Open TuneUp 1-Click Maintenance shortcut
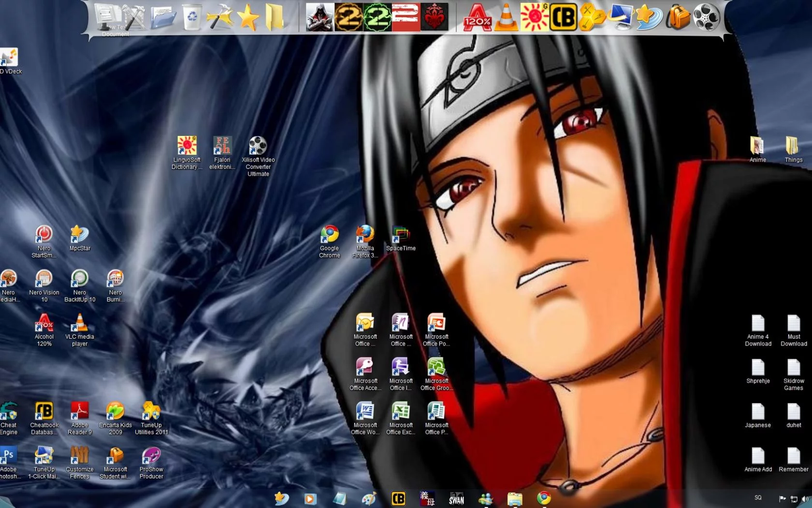The image size is (812, 508). coord(44,463)
